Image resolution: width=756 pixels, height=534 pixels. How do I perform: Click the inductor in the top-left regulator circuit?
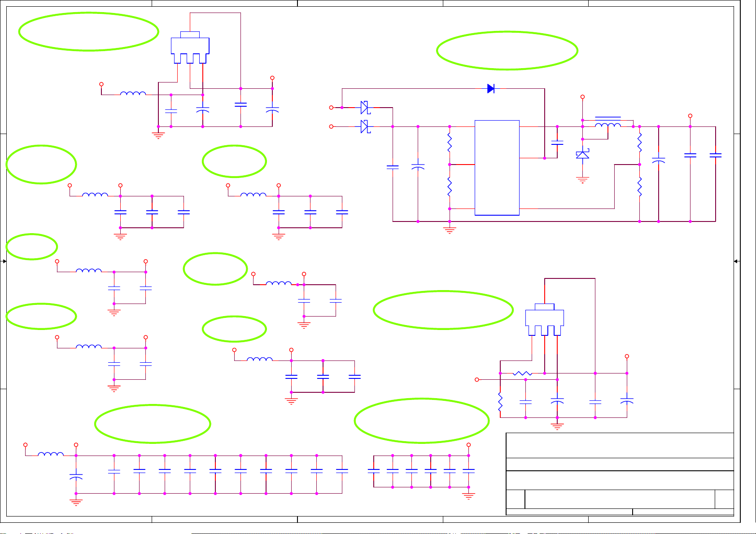[133, 93]
